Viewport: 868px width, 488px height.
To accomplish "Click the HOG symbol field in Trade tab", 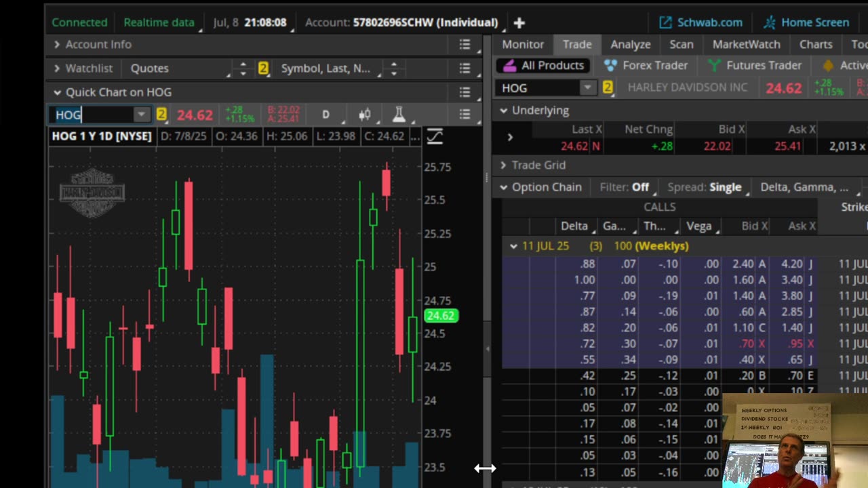I will click(x=538, y=87).
